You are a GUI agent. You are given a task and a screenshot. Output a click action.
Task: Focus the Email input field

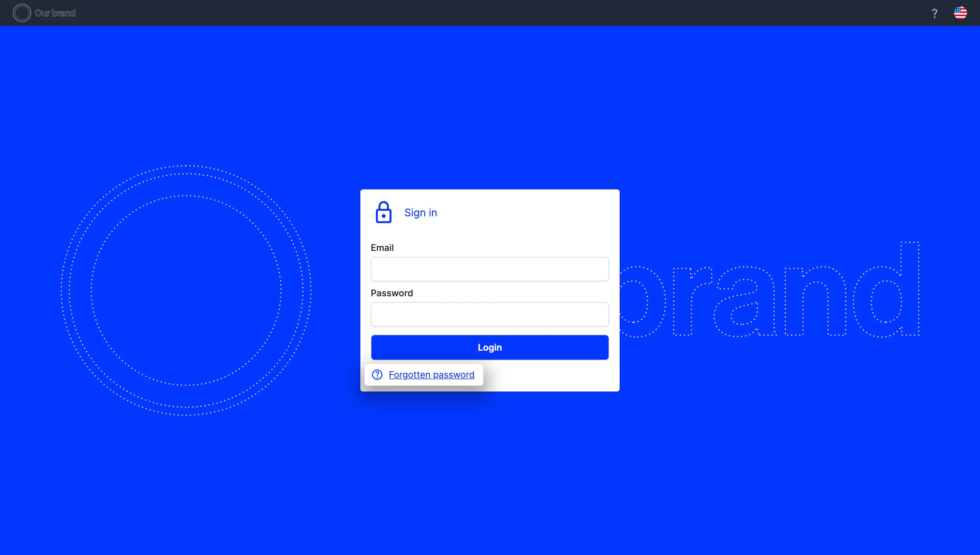tap(489, 269)
